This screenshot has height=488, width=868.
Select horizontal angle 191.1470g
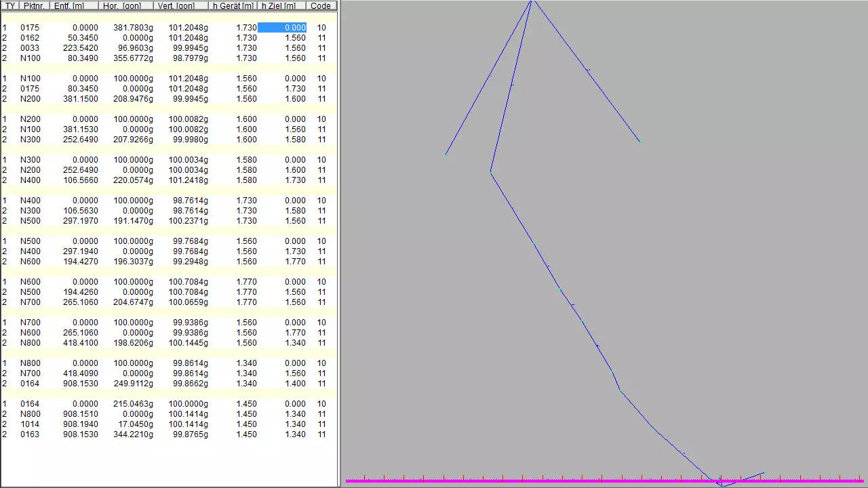[133, 221]
